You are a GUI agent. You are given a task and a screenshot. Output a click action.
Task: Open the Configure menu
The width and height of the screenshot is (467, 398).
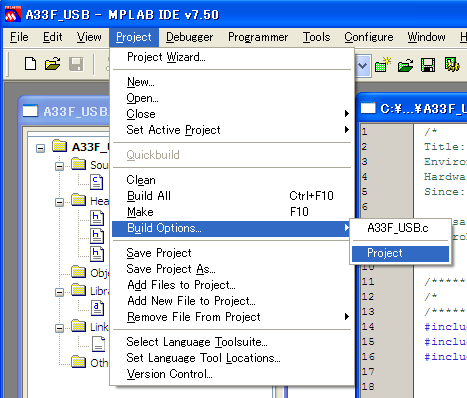pyautogui.click(x=369, y=37)
